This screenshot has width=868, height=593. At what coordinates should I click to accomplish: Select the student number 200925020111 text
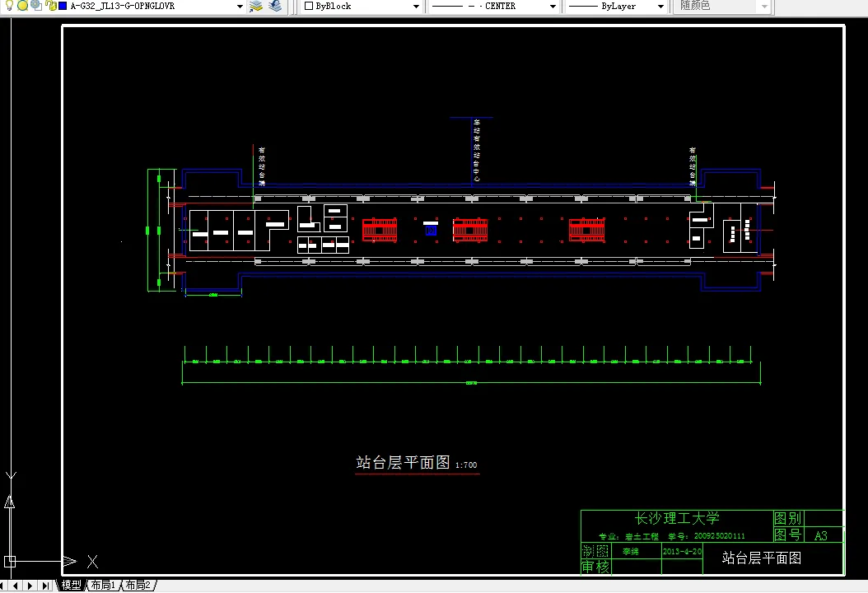tap(719, 536)
